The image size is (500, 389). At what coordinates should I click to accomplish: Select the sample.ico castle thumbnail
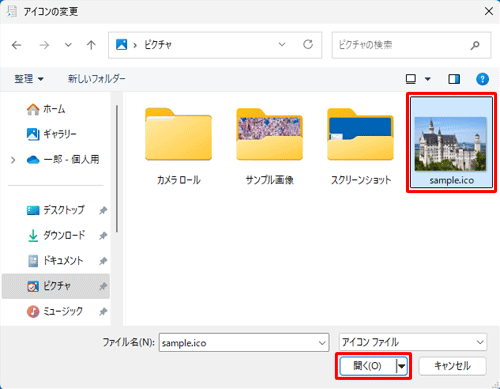click(451, 144)
